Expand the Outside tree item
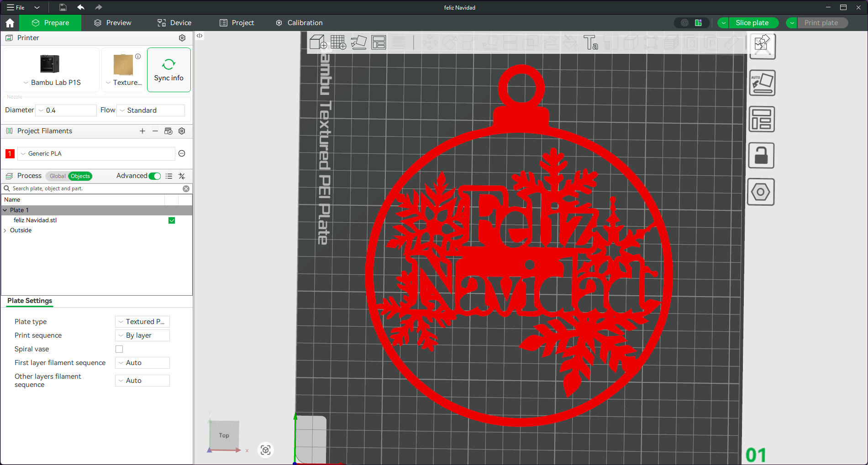 [x=5, y=230]
